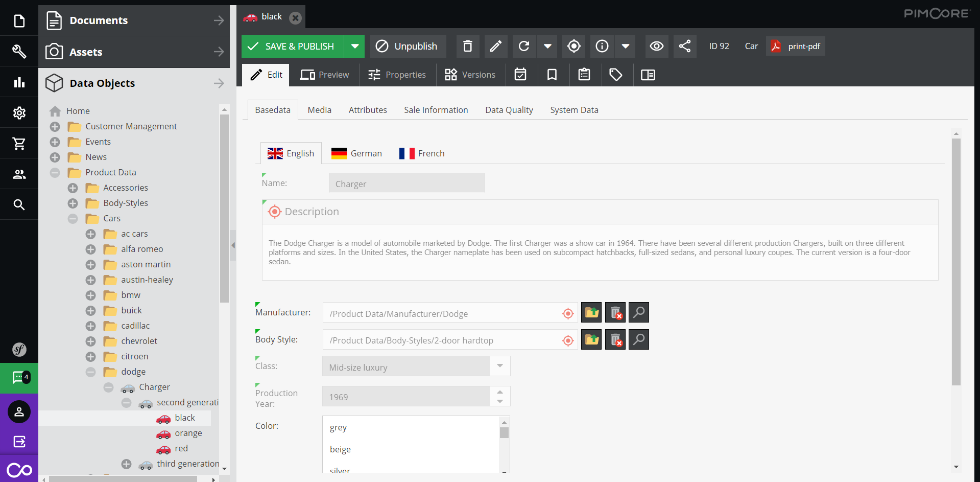Expand the aston martin folder
This screenshot has width=980, height=482.
click(x=91, y=264)
